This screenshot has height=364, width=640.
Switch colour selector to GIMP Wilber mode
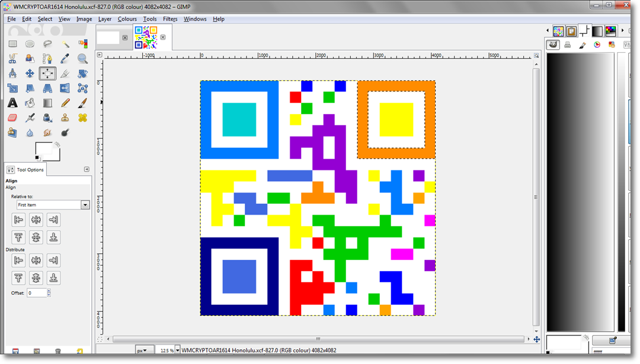553,45
